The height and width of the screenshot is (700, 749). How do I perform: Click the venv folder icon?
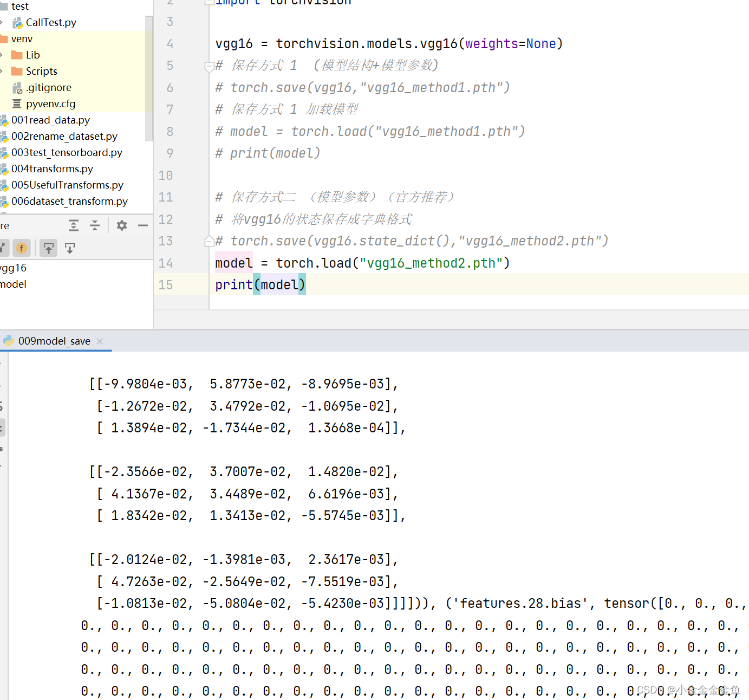click(x=4, y=38)
